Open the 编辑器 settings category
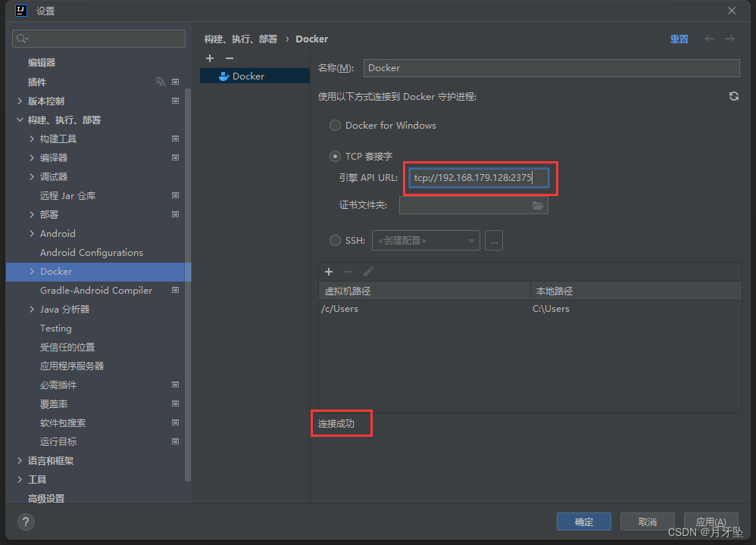This screenshot has width=756, height=545. tap(42, 63)
